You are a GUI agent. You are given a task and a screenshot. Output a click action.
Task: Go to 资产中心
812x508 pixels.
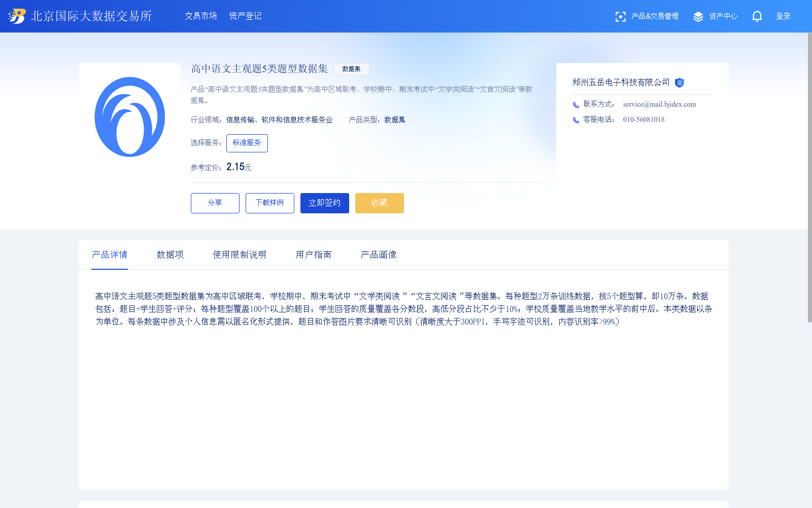tap(723, 16)
